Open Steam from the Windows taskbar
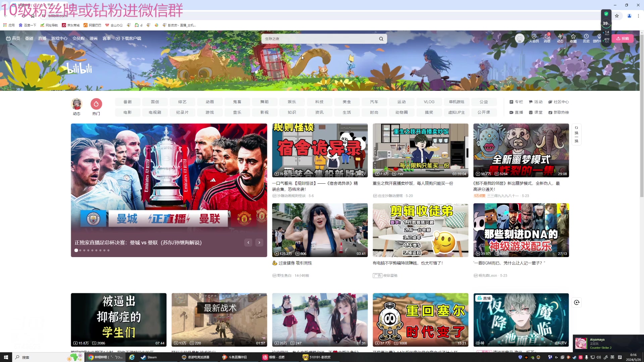 coord(149,357)
